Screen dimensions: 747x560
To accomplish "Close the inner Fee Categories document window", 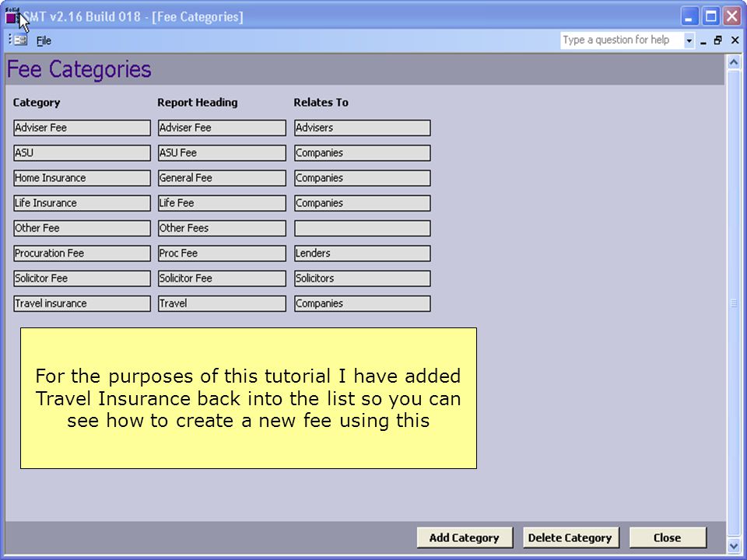I will click(x=735, y=41).
